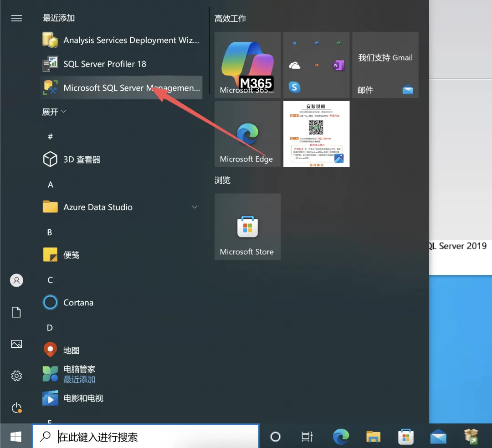Open Microsoft SQL Server Management Studio
Image resolution: width=492 pixels, height=448 pixels.
[x=121, y=88]
